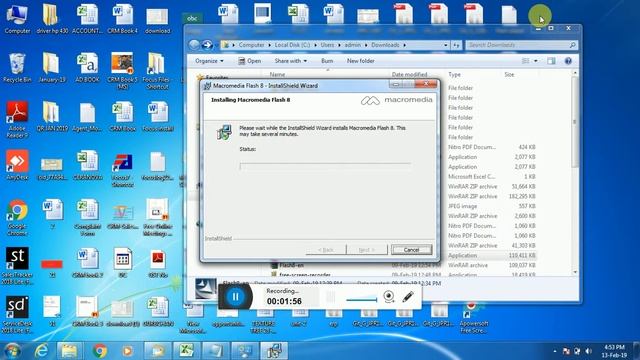Screen dimensions: 640x360
Task: Launch Internet Explorer from the taskbar
Action: tap(41, 351)
